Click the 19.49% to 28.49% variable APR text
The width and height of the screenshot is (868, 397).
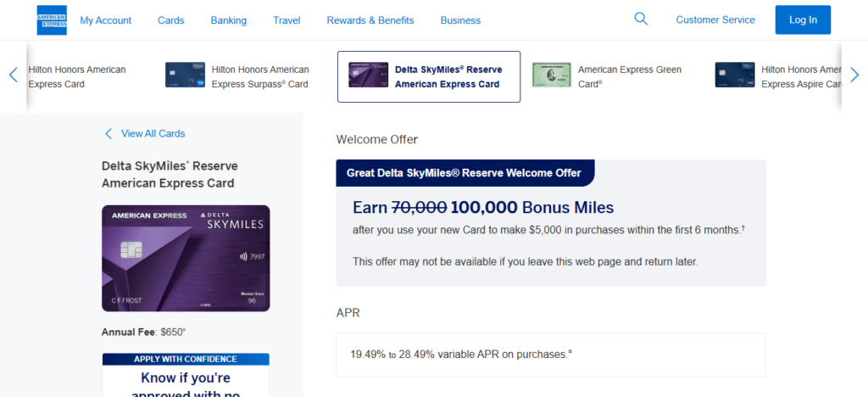(x=461, y=355)
